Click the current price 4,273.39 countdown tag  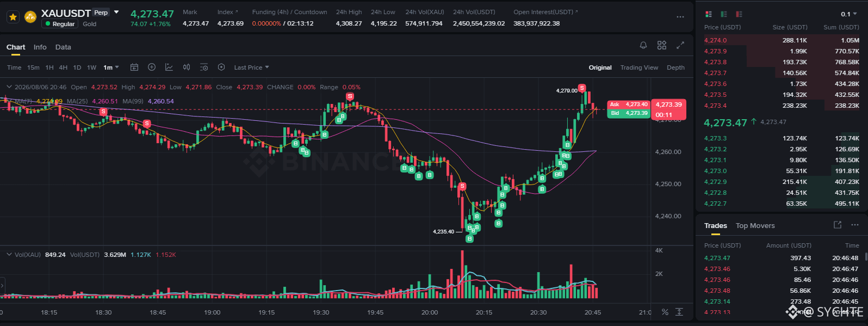tap(668, 109)
